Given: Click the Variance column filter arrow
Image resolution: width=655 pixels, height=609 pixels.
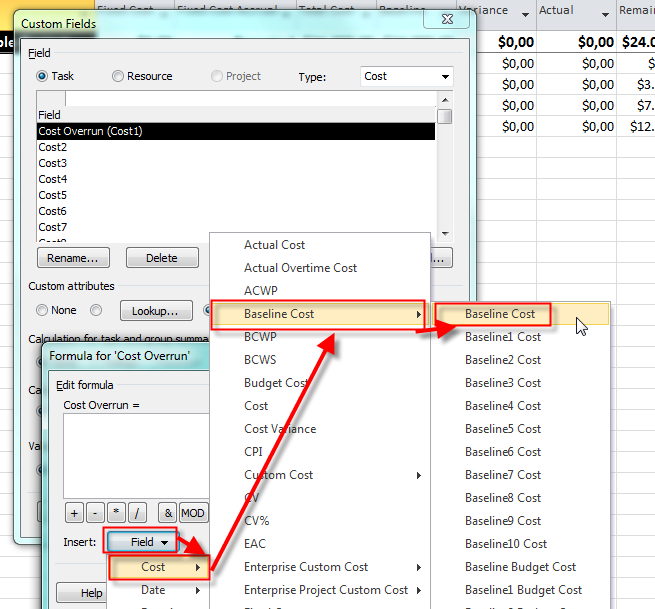Looking at the screenshot, I should [x=527, y=12].
